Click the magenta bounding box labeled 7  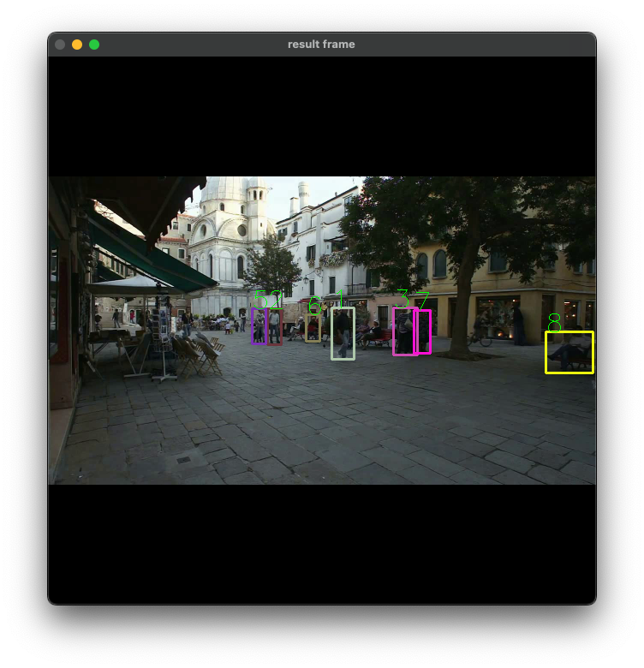click(x=422, y=332)
